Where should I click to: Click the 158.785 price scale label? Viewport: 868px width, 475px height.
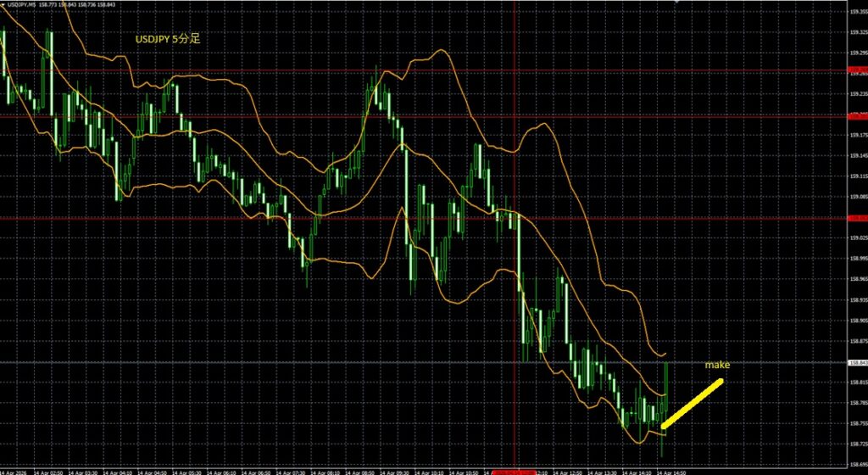858,403
